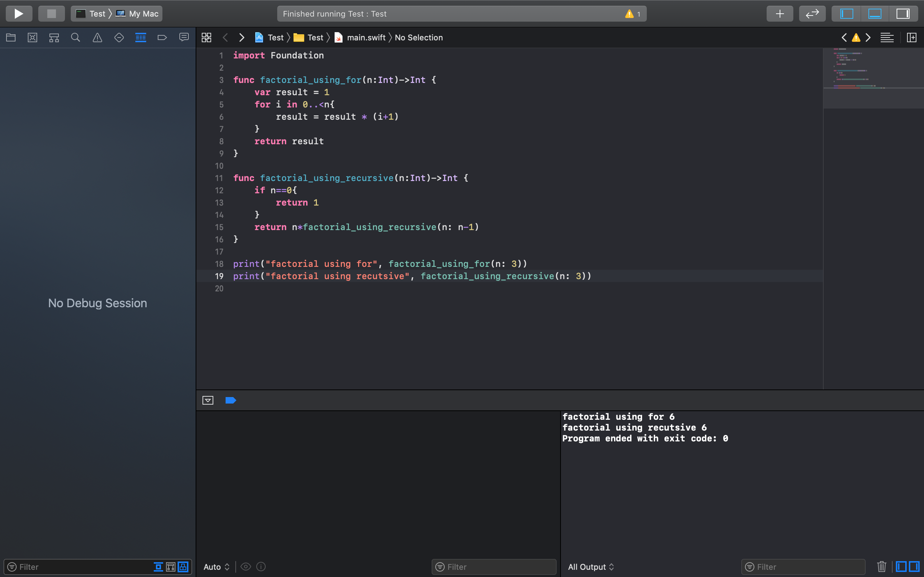Open the Find navigator magnifier icon
Image resolution: width=924 pixels, height=577 pixels.
75,38
